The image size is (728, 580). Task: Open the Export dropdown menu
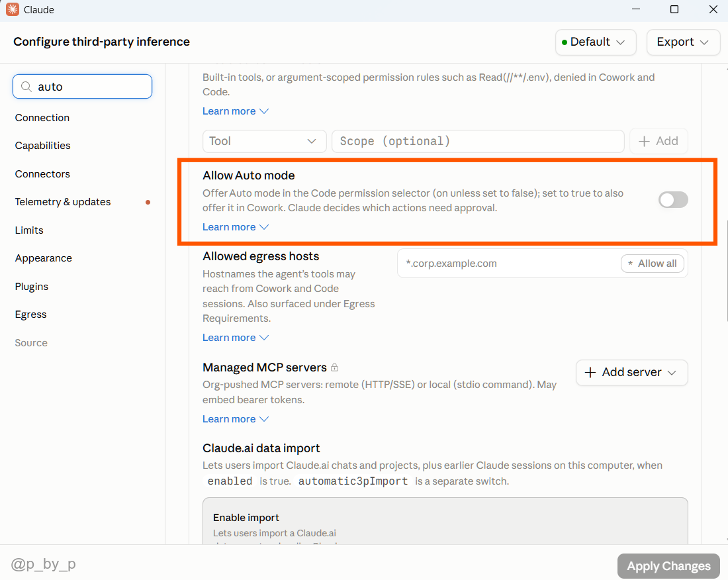(x=683, y=42)
